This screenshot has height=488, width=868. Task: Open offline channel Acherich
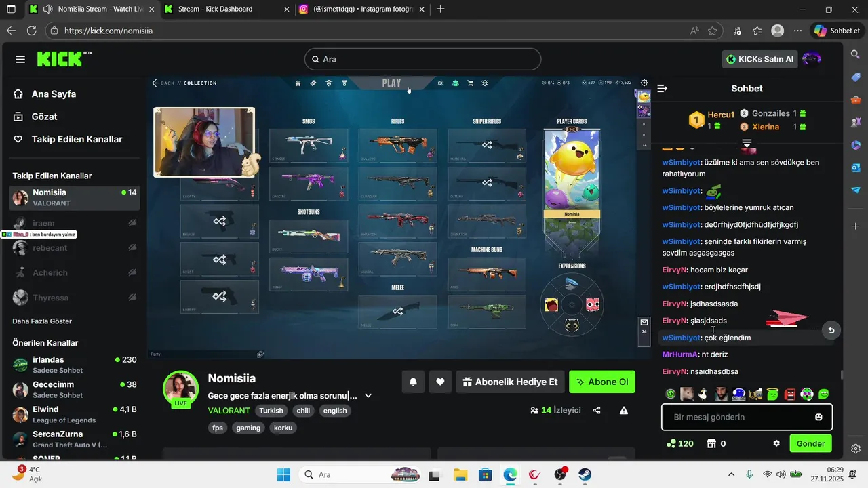pyautogui.click(x=75, y=272)
